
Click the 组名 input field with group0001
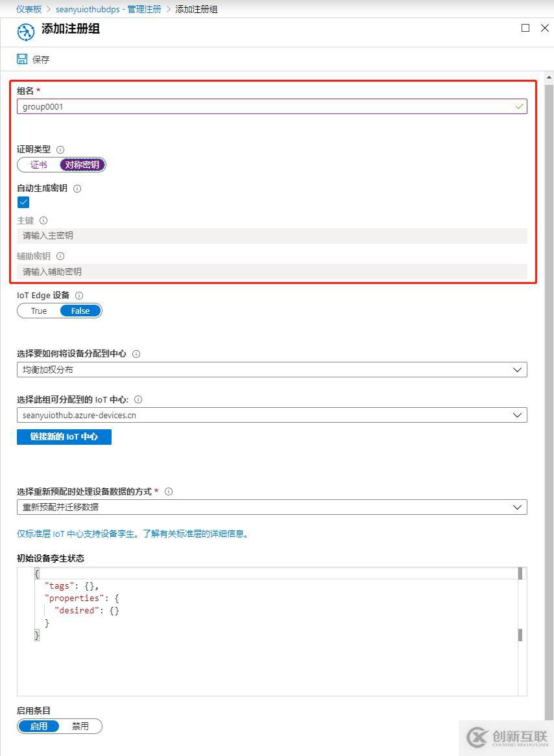[272, 106]
